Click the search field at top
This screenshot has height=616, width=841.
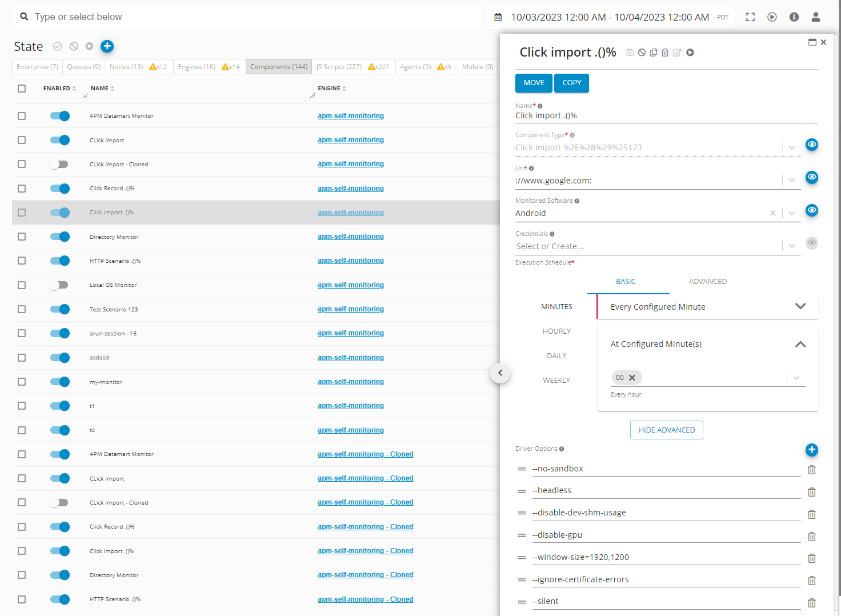tap(246, 17)
